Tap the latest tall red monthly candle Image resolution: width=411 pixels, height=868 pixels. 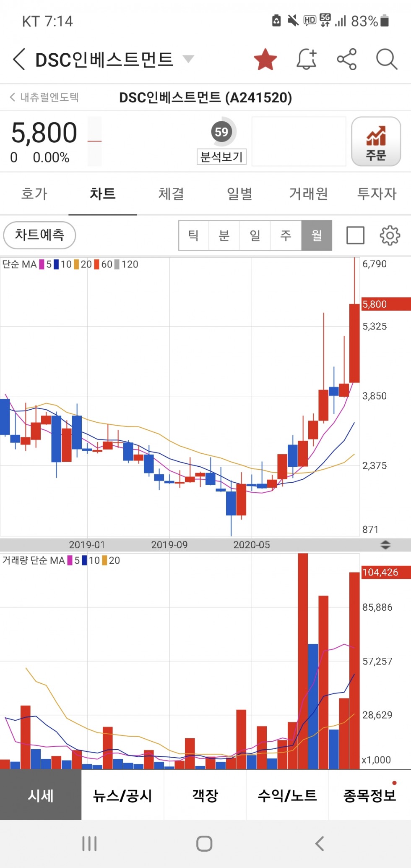tap(355, 343)
